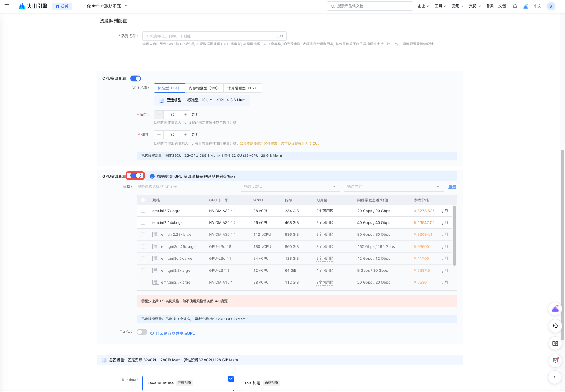
Task: Decrease elastic CU with minus button
Action: pyautogui.click(x=159, y=135)
